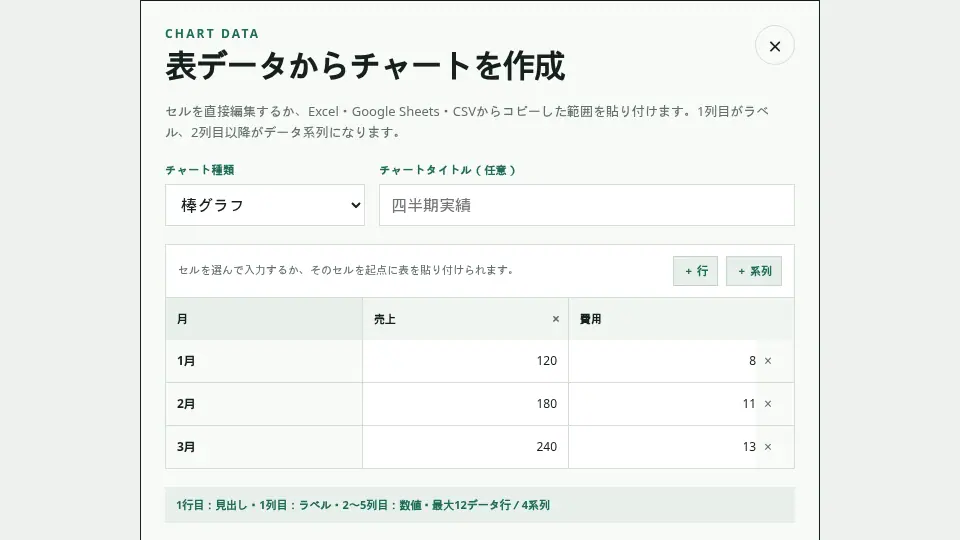Click the チャートタイトル（任意） label
This screenshot has height=540, width=960.
tap(448, 170)
